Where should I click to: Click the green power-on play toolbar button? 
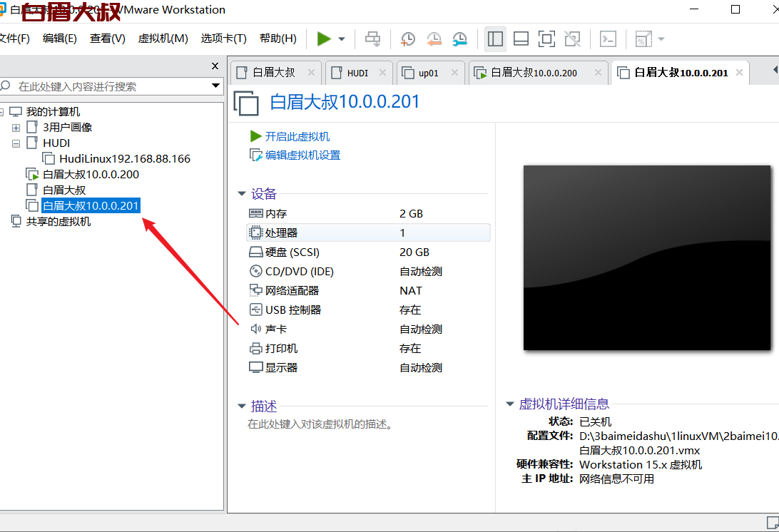(x=324, y=39)
